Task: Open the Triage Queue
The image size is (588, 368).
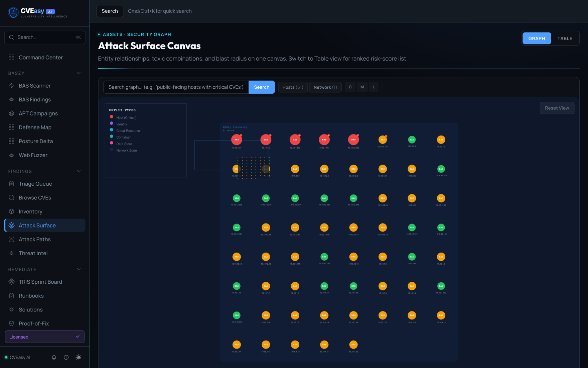Action: click(44, 184)
